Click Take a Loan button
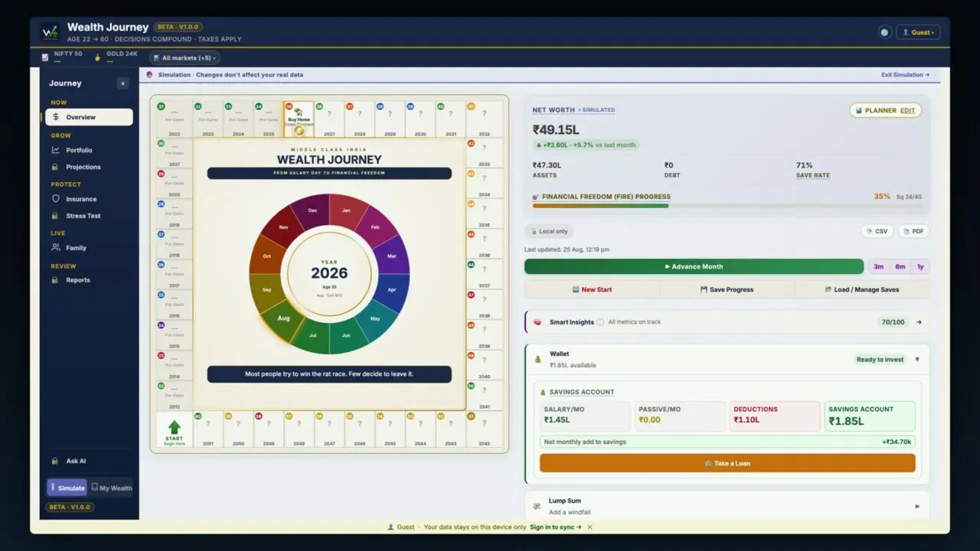 [x=727, y=463]
